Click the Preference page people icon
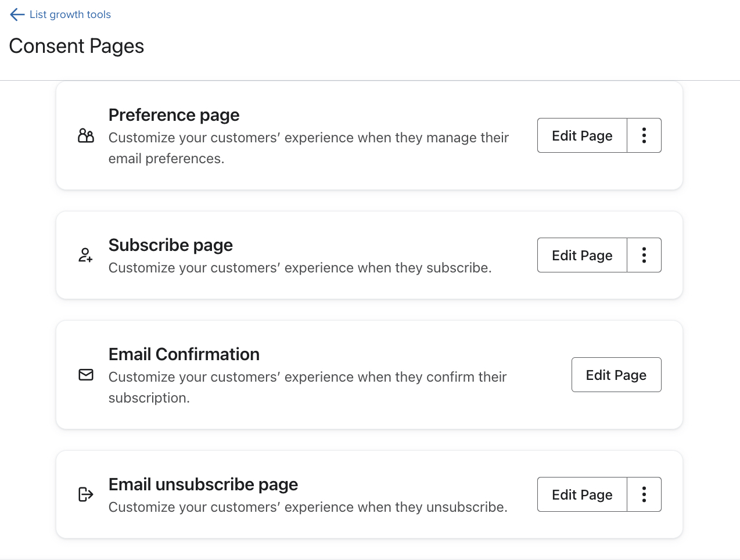Screen dimensions: 740x560 pos(85,135)
